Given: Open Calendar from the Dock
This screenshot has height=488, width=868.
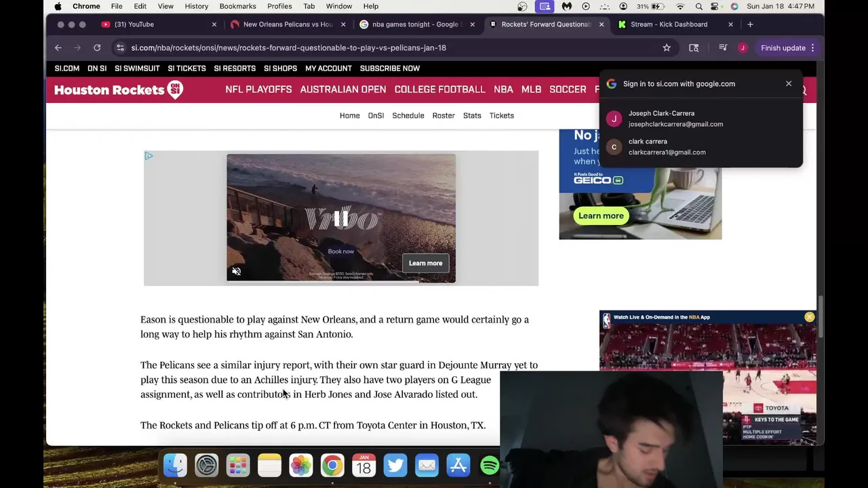Looking at the screenshot, I should (364, 465).
